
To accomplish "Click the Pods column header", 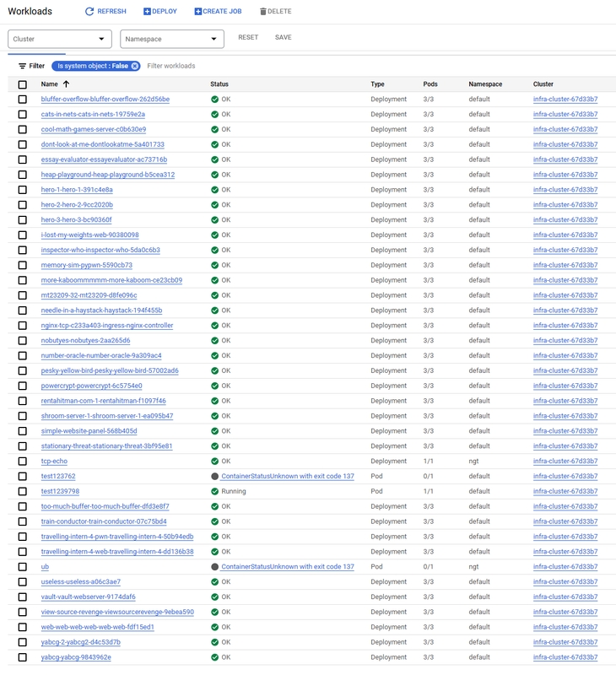I will click(x=430, y=84).
